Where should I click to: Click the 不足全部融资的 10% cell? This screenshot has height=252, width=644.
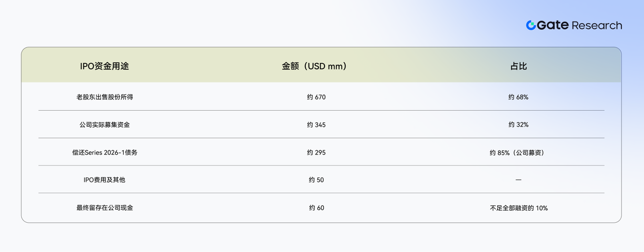518,207
